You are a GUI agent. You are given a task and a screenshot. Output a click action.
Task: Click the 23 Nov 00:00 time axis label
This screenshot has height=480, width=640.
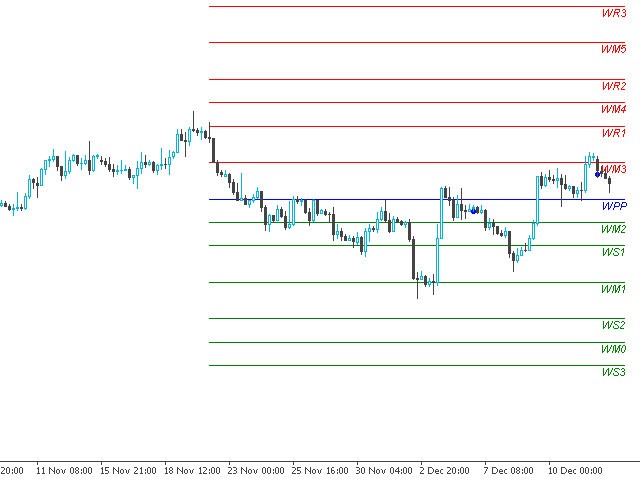click(256, 471)
